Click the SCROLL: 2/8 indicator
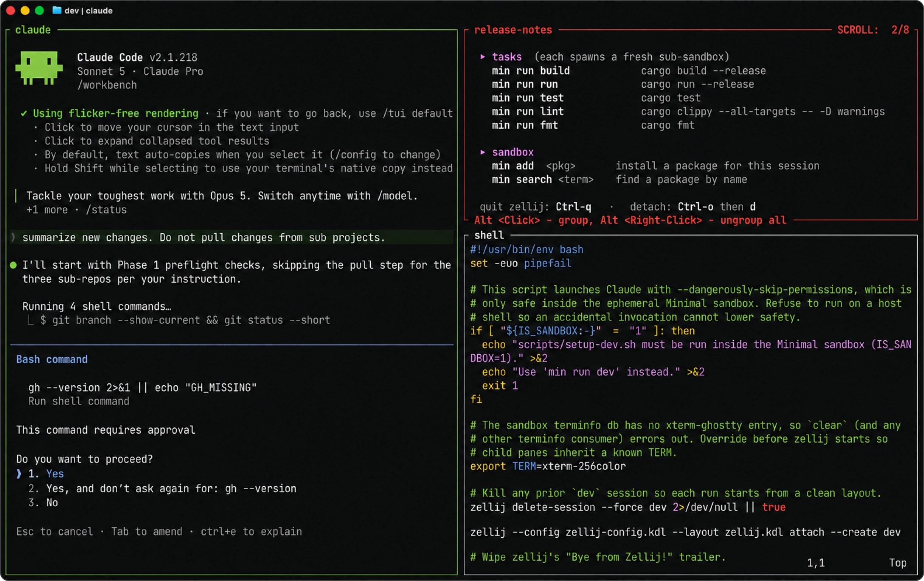924x581 pixels. click(x=873, y=30)
